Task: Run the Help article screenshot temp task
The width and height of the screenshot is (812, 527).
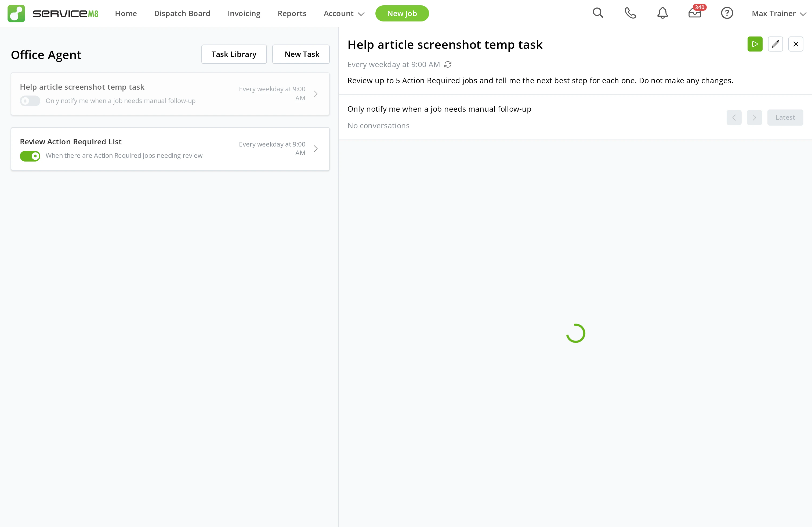Action: (755, 44)
